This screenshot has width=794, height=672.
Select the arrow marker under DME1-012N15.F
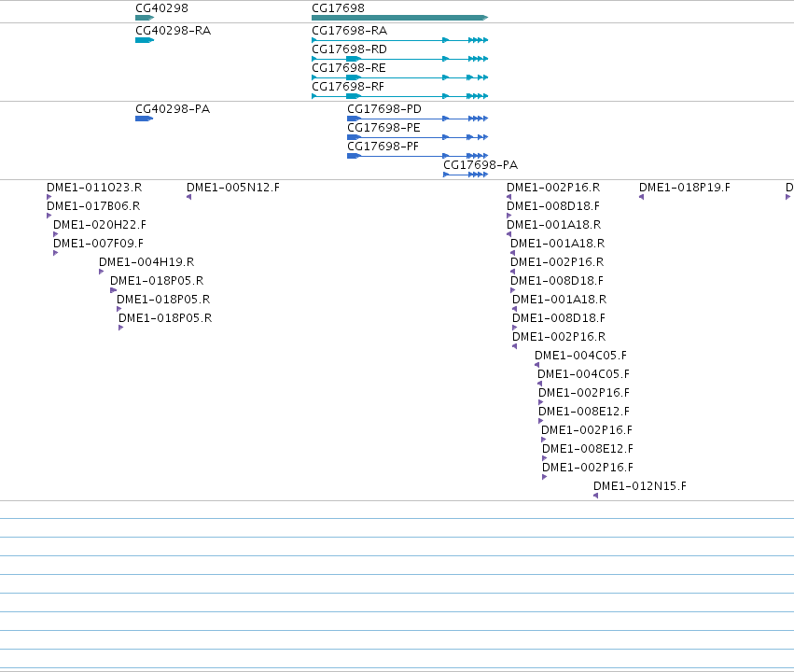[x=596, y=496]
